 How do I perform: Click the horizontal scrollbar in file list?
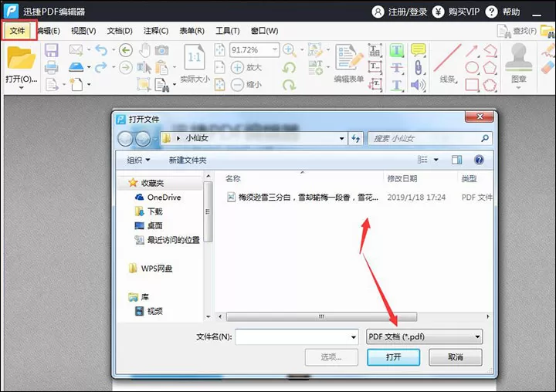click(321, 316)
